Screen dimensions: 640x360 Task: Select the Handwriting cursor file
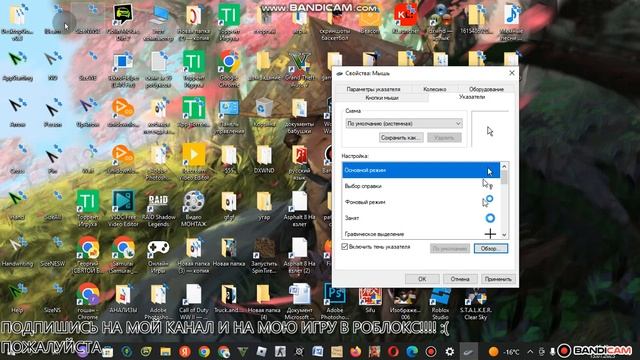[x=17, y=252]
